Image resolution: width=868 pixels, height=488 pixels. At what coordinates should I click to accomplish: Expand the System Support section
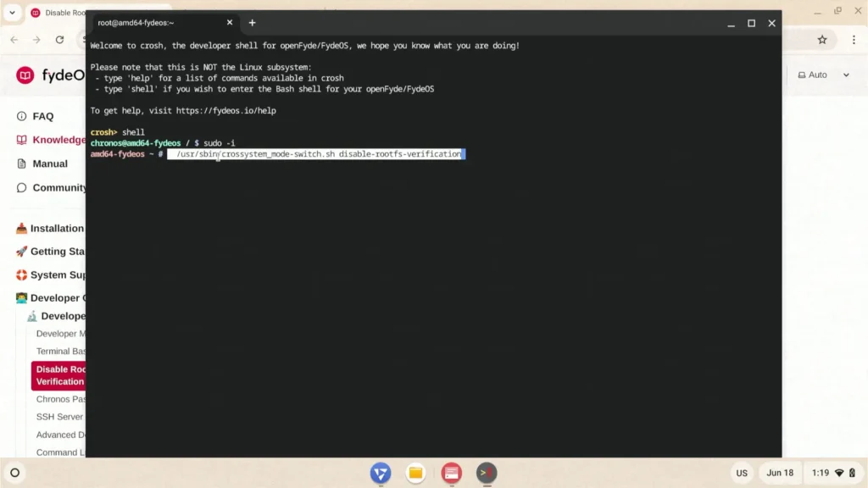click(x=50, y=275)
